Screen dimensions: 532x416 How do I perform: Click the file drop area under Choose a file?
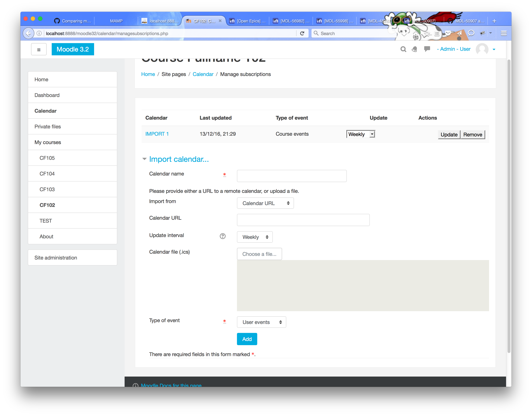(x=363, y=286)
